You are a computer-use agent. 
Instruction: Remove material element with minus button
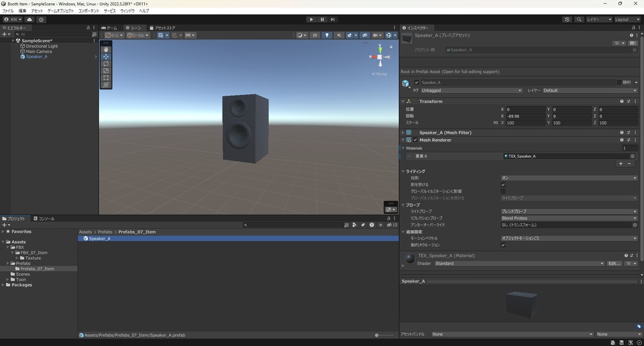click(630, 164)
